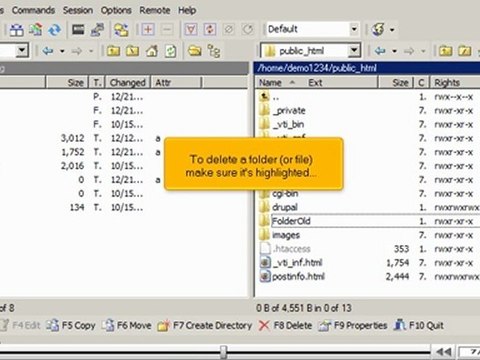The height and width of the screenshot is (360, 480).
Task: Click the local Parent Directory icon
Action: coord(113,51)
